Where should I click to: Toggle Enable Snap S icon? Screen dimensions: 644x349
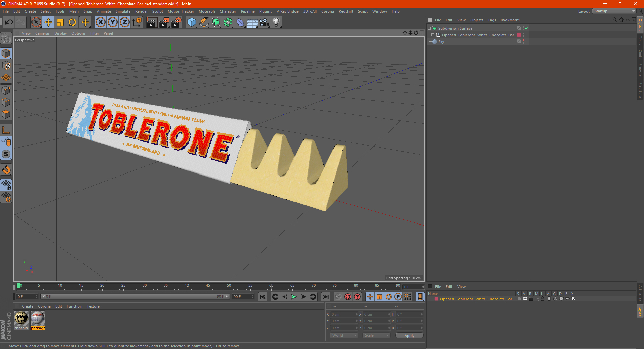click(6, 154)
